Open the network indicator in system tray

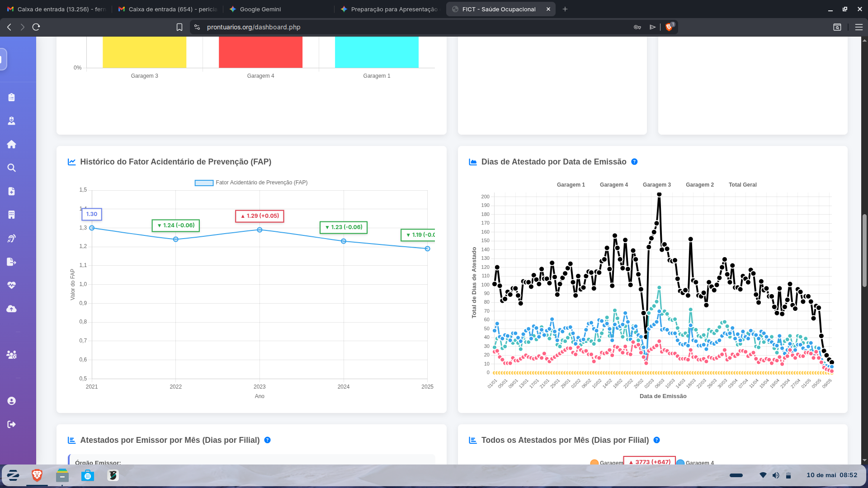click(763, 475)
